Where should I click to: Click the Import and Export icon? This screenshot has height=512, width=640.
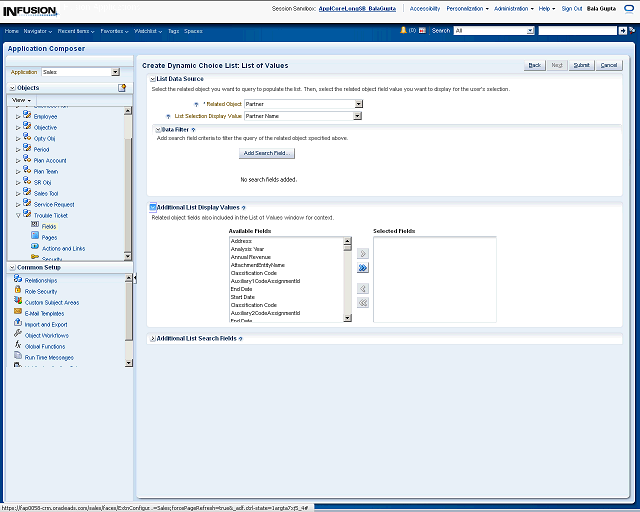point(19,324)
